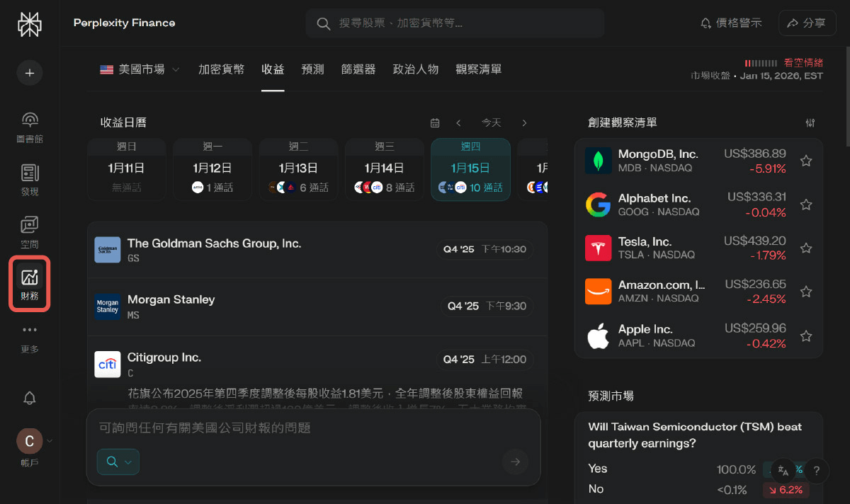
Task: Open the 發現 section from the sidebar
Action: pos(29,177)
